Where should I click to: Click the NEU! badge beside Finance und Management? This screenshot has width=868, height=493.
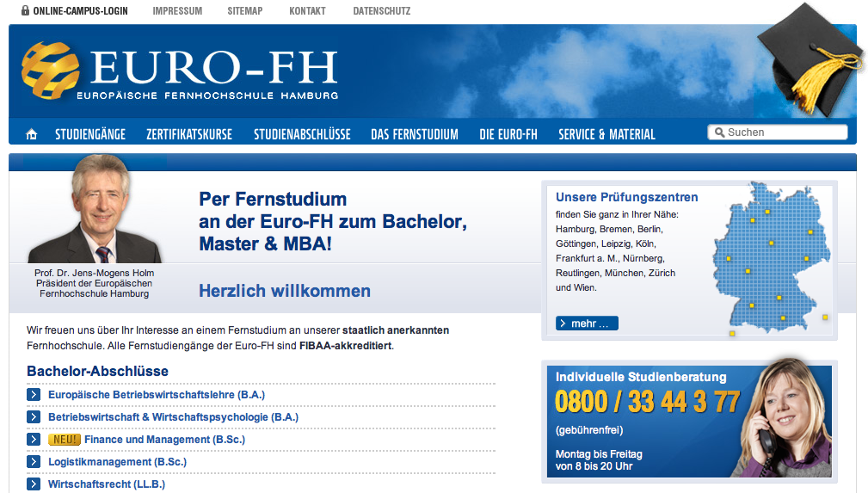[64, 440]
